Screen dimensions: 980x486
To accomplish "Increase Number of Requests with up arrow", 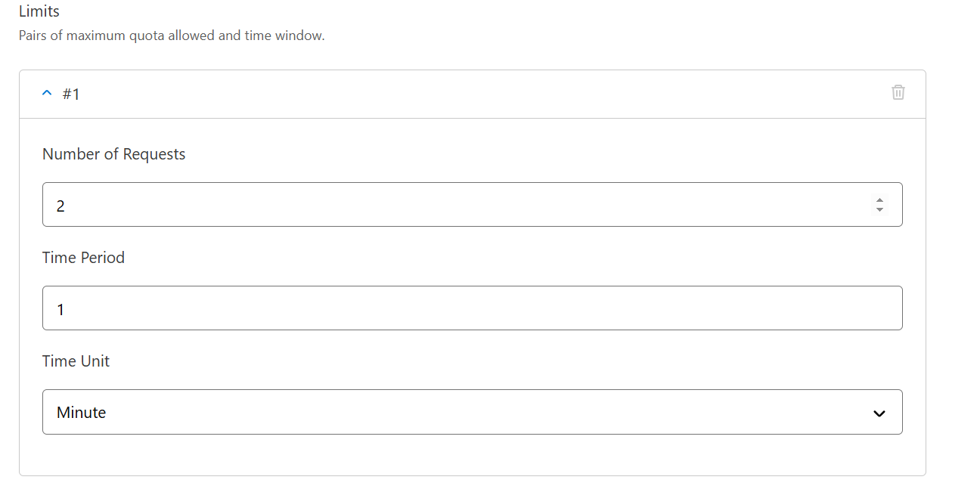I will [879, 200].
